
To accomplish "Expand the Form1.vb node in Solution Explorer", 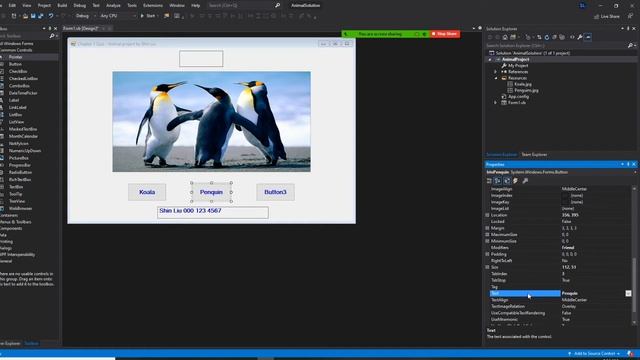I will coord(496,103).
